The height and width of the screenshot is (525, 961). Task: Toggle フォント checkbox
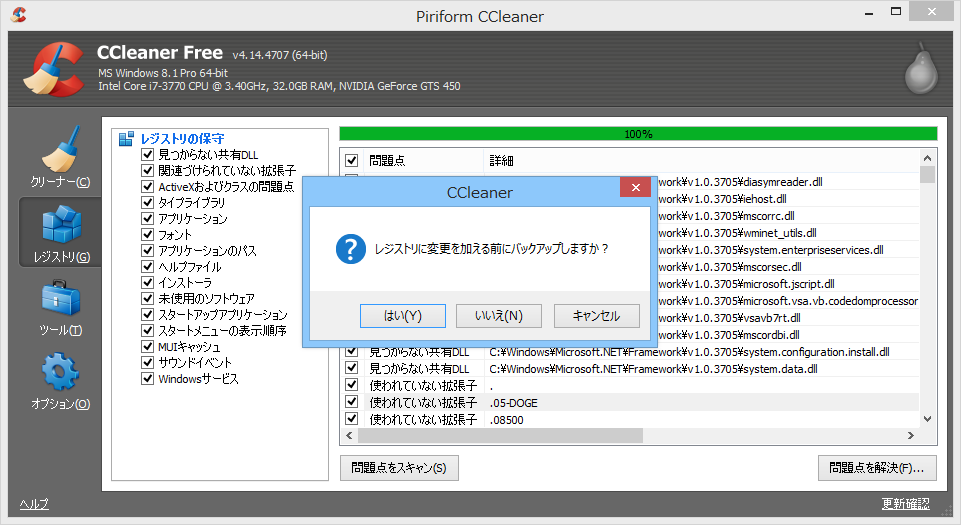coord(147,234)
